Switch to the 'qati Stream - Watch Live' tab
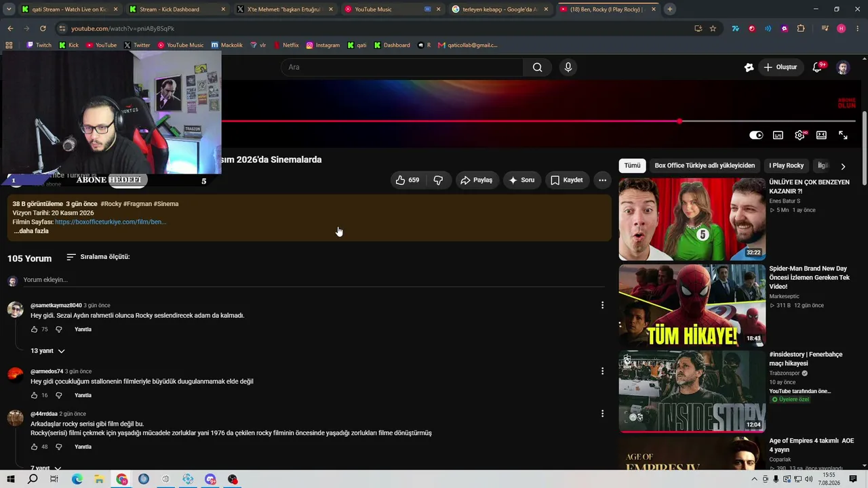 point(69,9)
